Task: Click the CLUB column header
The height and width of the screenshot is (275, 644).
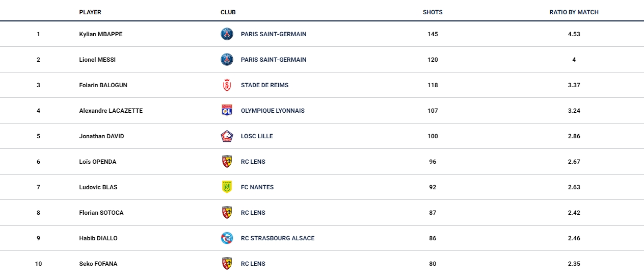Action: point(228,12)
